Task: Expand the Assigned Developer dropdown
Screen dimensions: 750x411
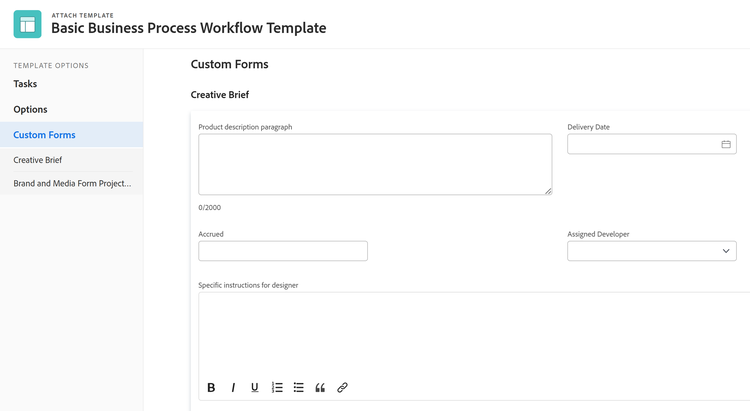Action: click(726, 251)
